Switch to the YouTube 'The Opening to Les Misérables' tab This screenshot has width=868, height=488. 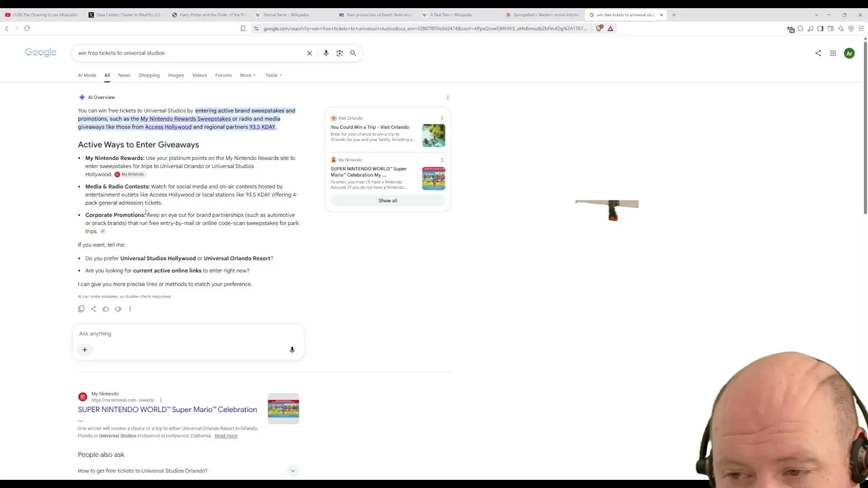[x=42, y=15]
